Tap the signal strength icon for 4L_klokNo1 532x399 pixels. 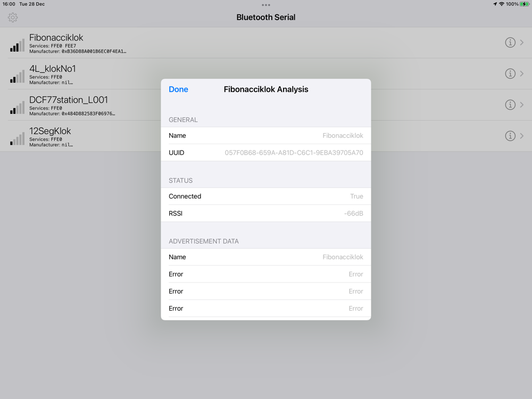[18, 76]
